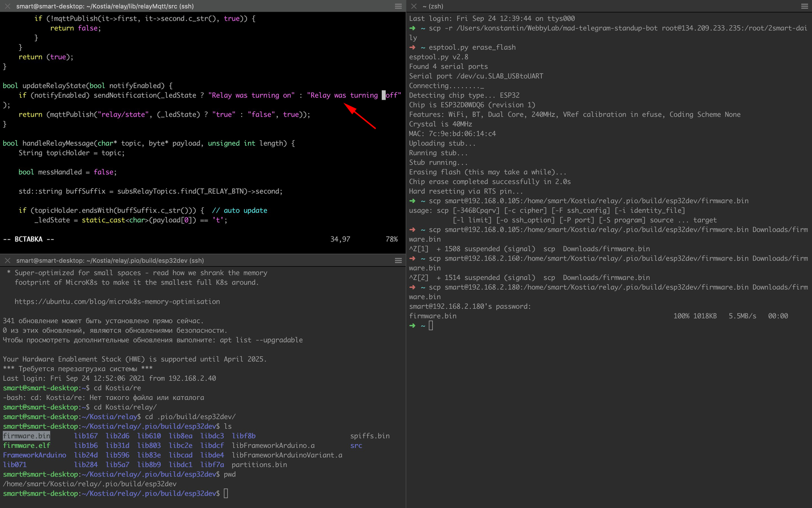The width and height of the screenshot is (812, 508).
Task: Click the 5.5MB/s transfer speed
Action: click(742, 316)
